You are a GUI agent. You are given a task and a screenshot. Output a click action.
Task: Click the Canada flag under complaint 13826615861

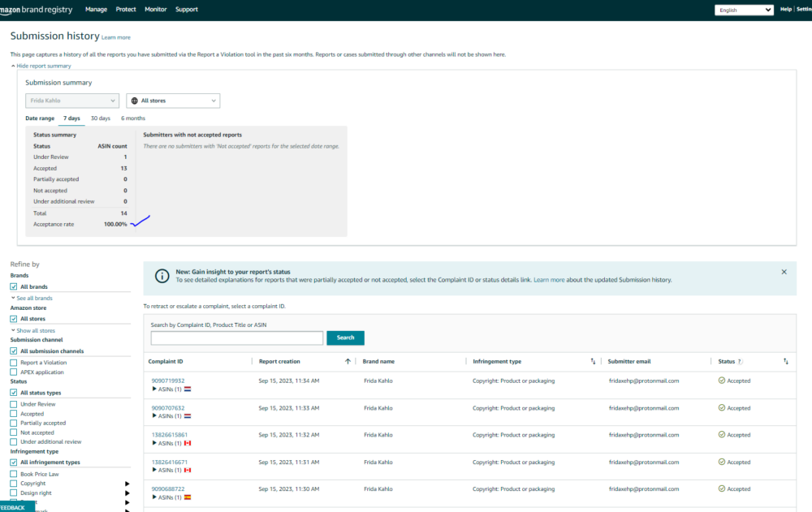(x=188, y=443)
